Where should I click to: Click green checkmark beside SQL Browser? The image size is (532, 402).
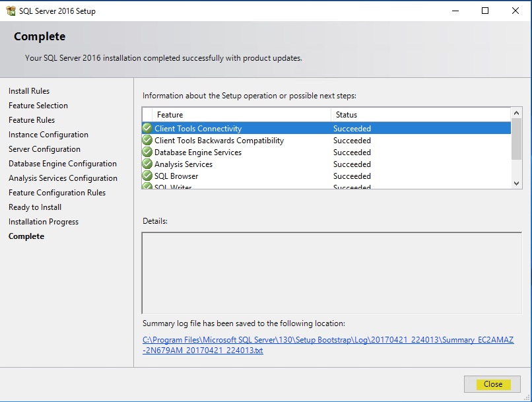(147, 176)
